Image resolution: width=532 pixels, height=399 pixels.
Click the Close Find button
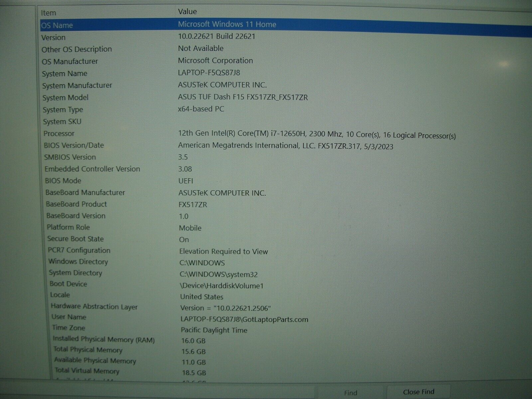click(418, 392)
